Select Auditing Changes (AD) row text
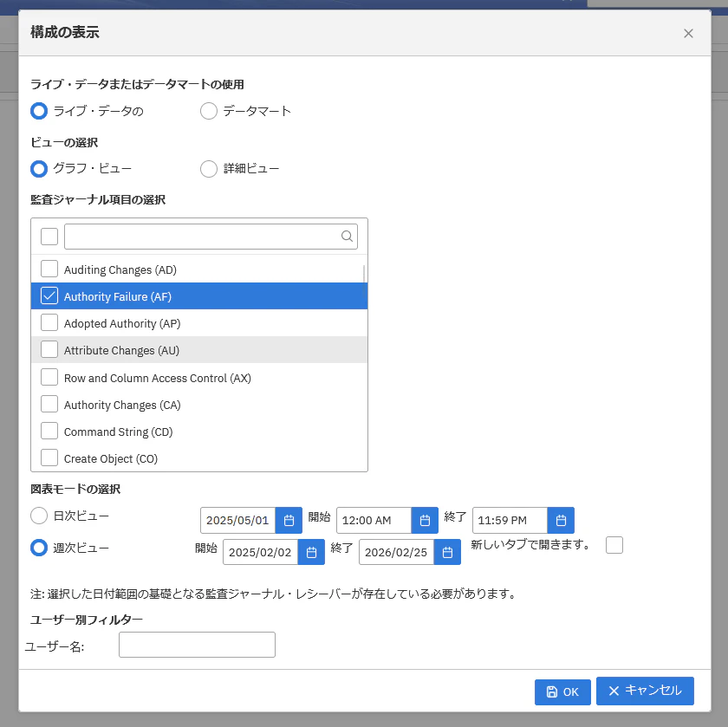 click(120, 269)
